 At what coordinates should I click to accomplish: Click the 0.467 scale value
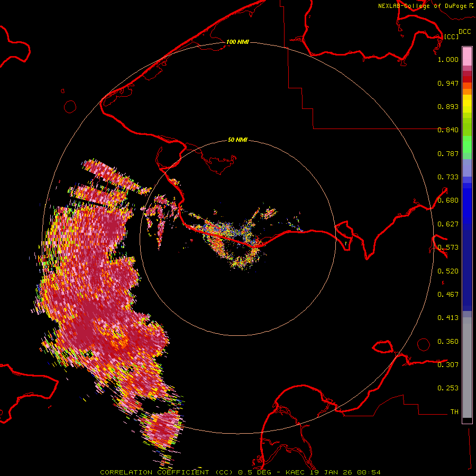[x=448, y=295]
